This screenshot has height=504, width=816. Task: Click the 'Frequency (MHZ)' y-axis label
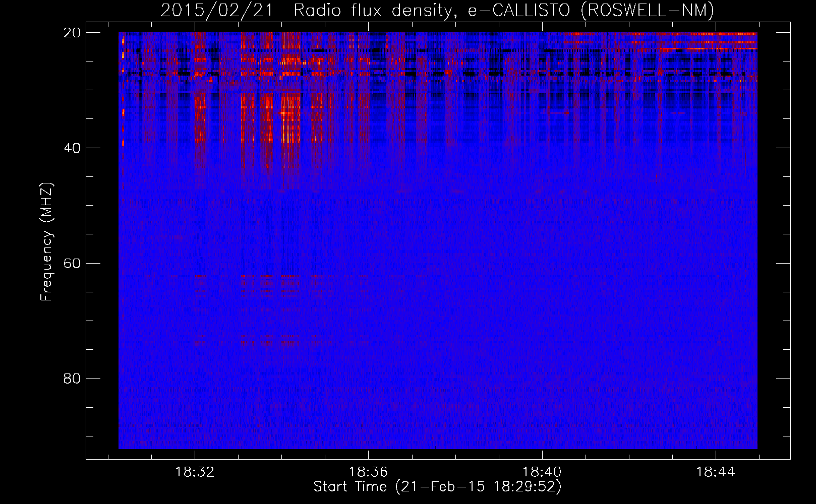[x=46, y=242]
